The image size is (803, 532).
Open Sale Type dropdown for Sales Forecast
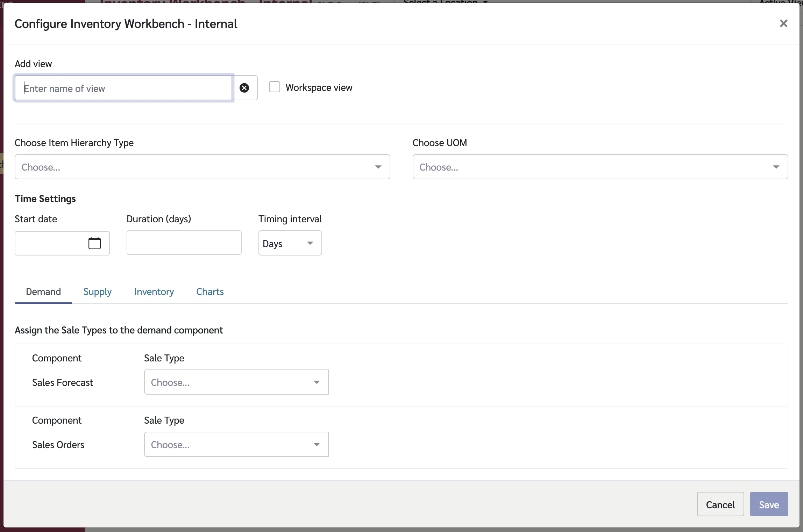pyautogui.click(x=236, y=382)
